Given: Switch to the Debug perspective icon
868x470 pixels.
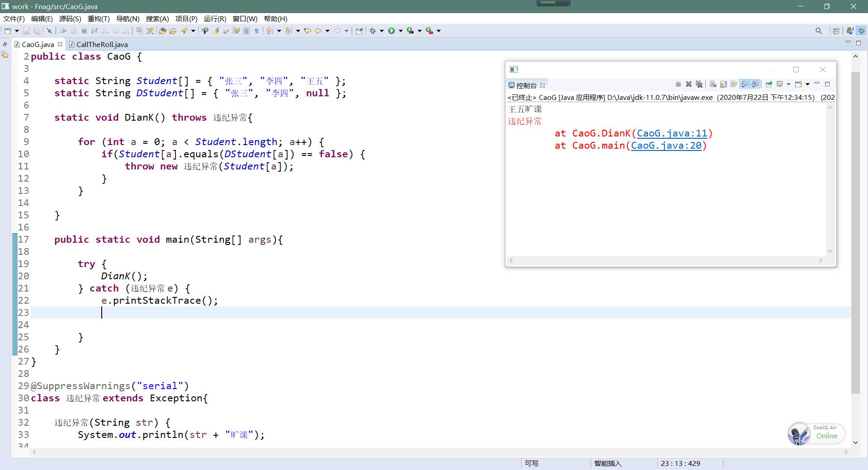Looking at the screenshot, I should click(862, 31).
